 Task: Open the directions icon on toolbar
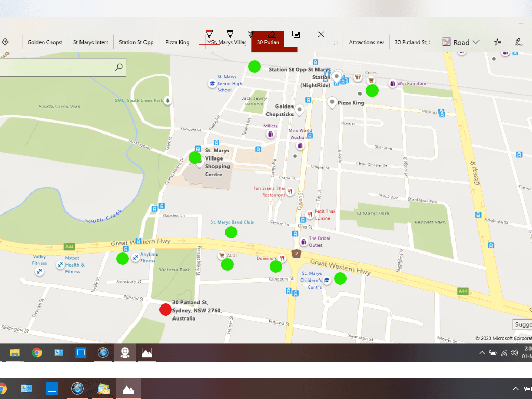5,42
